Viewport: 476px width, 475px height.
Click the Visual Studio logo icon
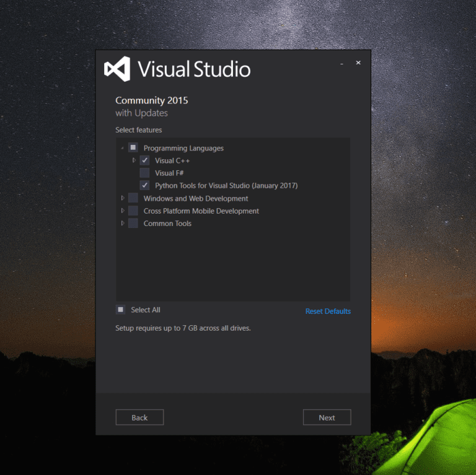(x=117, y=69)
